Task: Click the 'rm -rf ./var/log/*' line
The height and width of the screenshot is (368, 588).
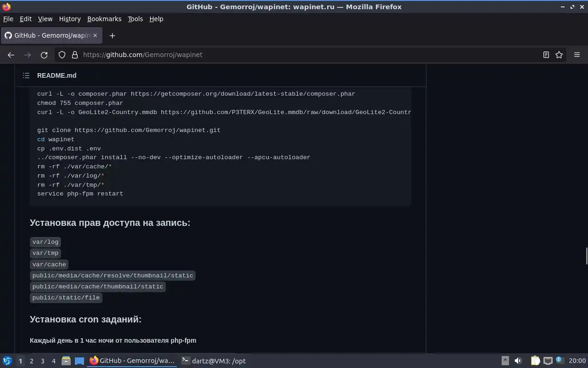Action: click(71, 176)
